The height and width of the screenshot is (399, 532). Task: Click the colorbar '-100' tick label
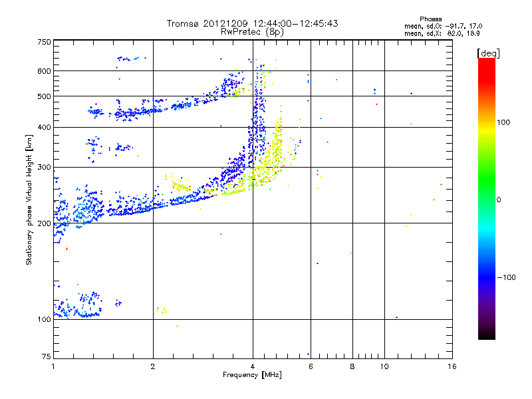tap(506, 277)
